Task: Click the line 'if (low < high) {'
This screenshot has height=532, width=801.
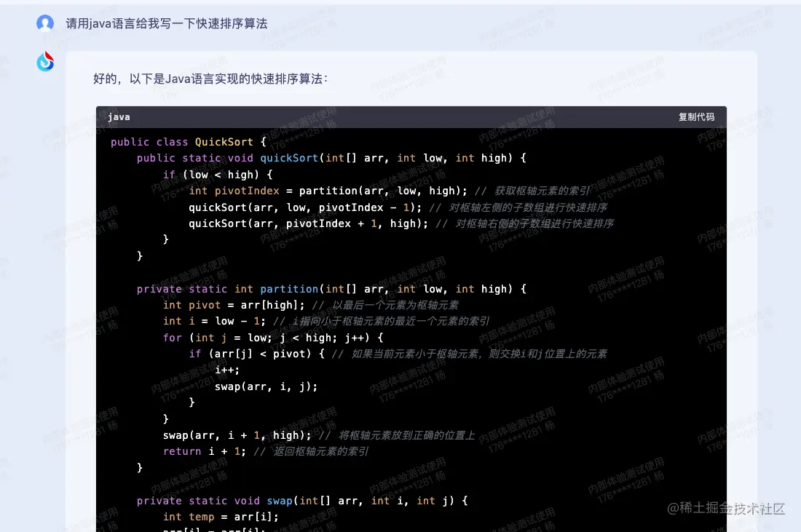Action: pos(218,175)
